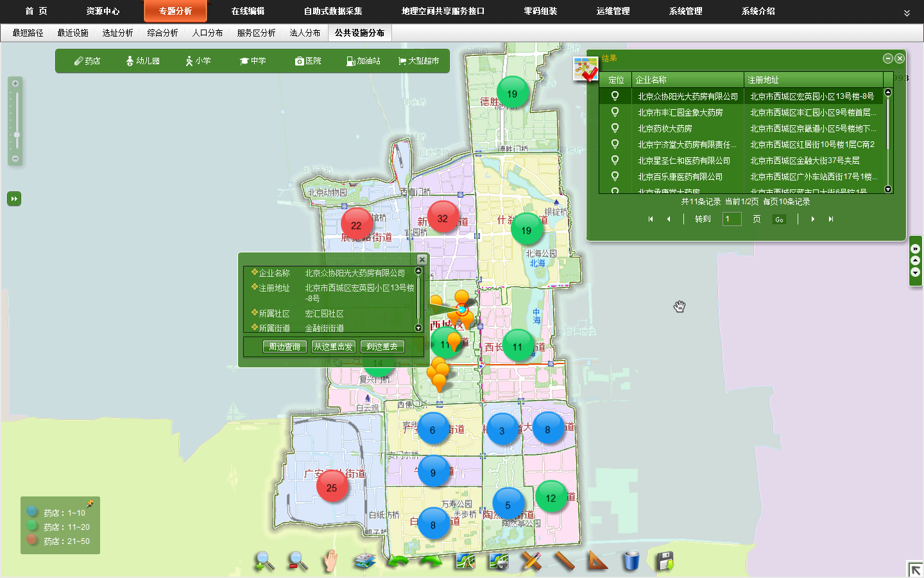Switch to satellite imagery map view

499,561
